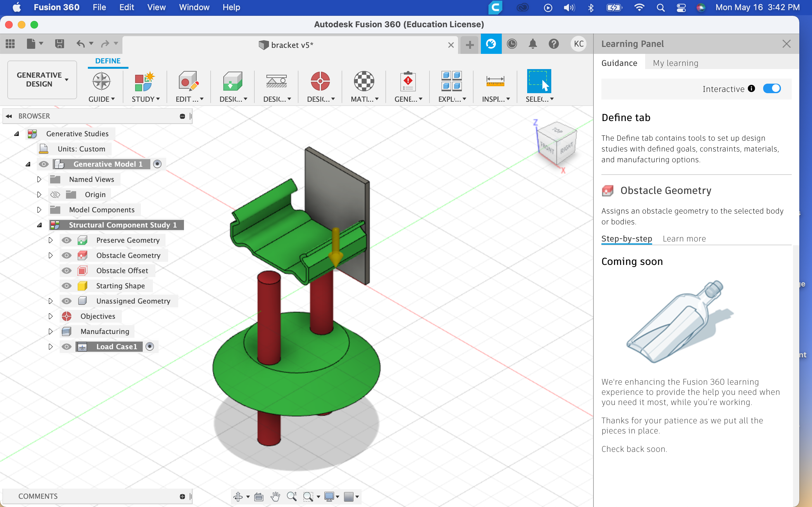This screenshot has height=507, width=812.
Task: Switch to My Learning tab
Action: coord(675,63)
